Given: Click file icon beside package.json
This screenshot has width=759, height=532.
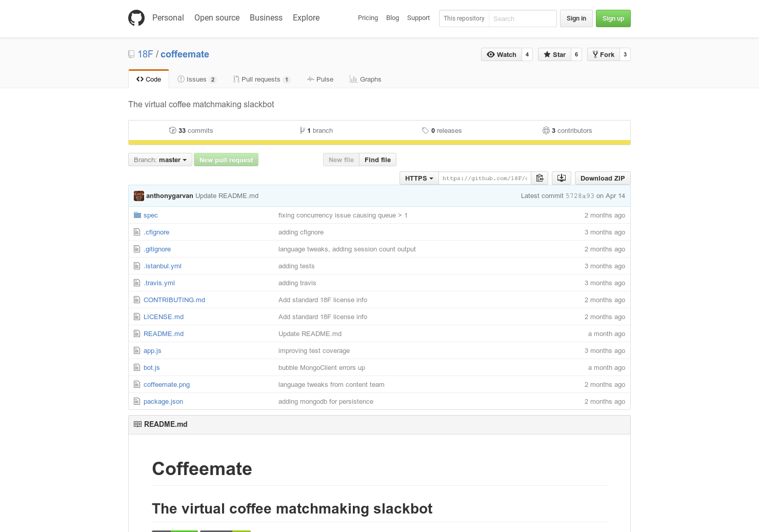Looking at the screenshot, I should coord(137,401).
